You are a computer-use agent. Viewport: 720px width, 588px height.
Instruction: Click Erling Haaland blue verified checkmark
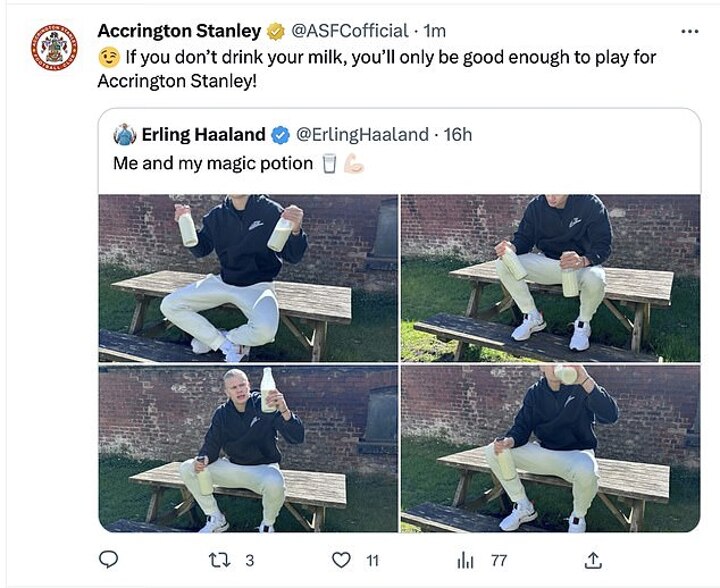coord(281,135)
